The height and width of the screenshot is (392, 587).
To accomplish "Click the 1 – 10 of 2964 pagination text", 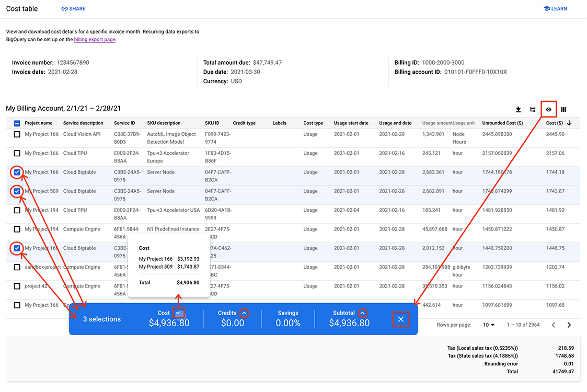I will (523, 325).
